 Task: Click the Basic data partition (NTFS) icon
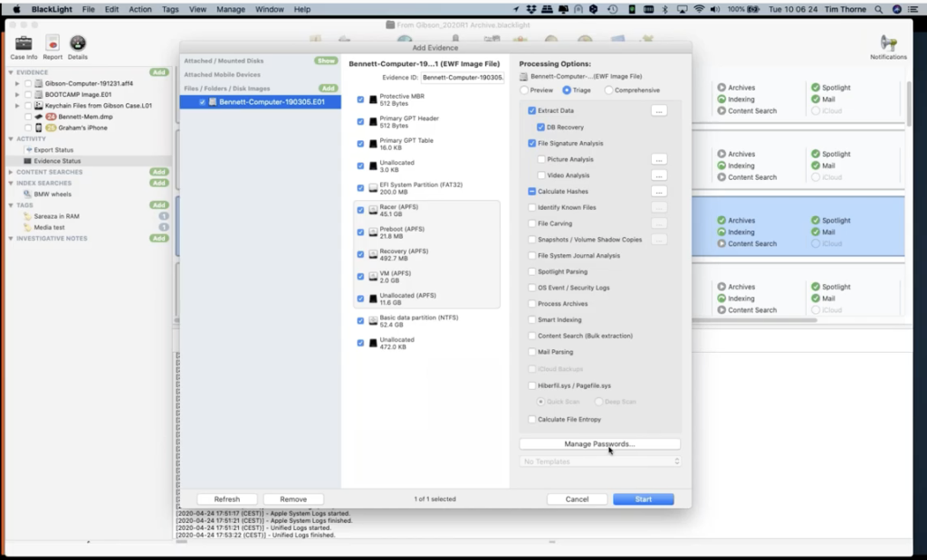click(x=373, y=321)
